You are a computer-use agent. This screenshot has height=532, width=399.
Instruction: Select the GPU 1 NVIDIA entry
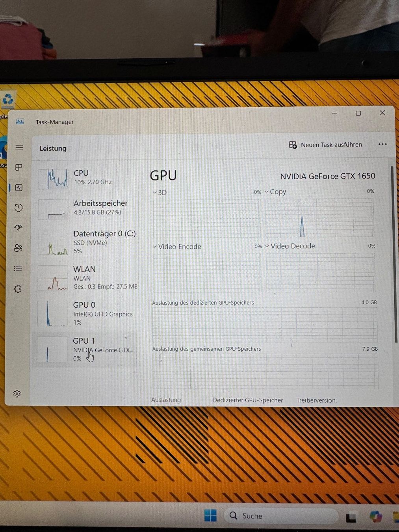click(85, 349)
